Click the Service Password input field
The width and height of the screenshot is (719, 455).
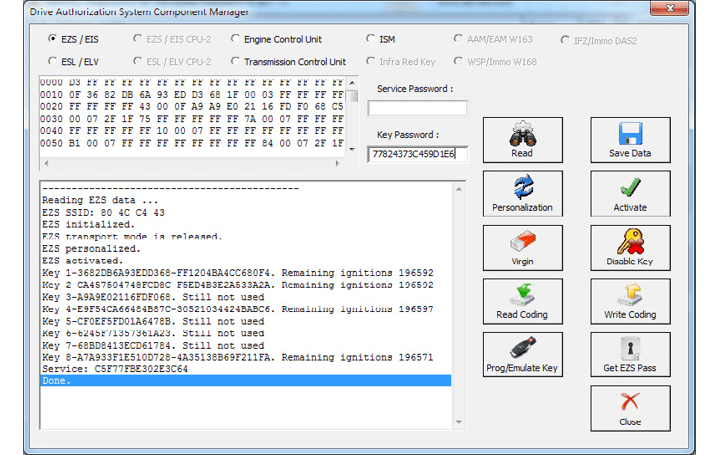coord(417,108)
